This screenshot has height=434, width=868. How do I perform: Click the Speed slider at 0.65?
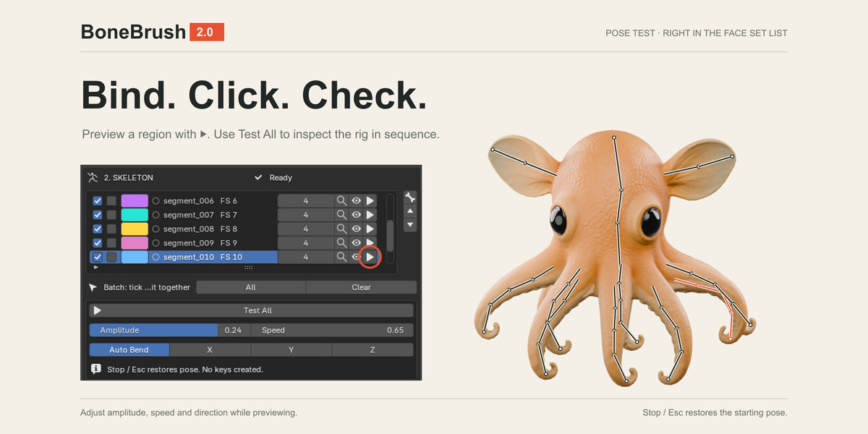(x=333, y=330)
